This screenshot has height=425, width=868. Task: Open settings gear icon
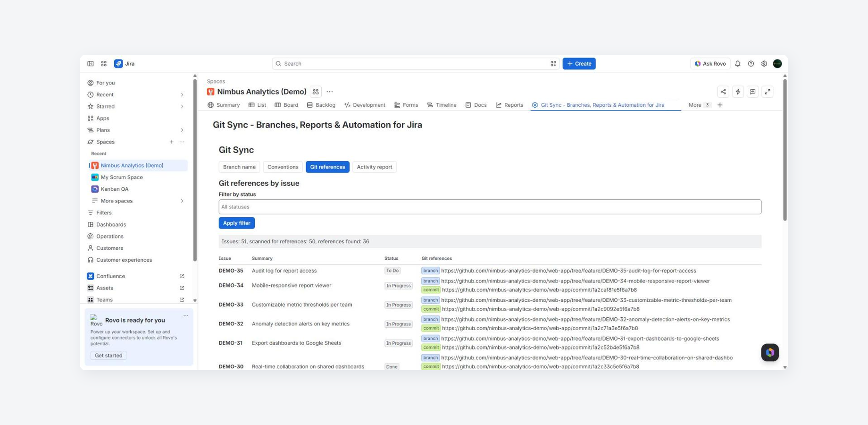click(764, 64)
